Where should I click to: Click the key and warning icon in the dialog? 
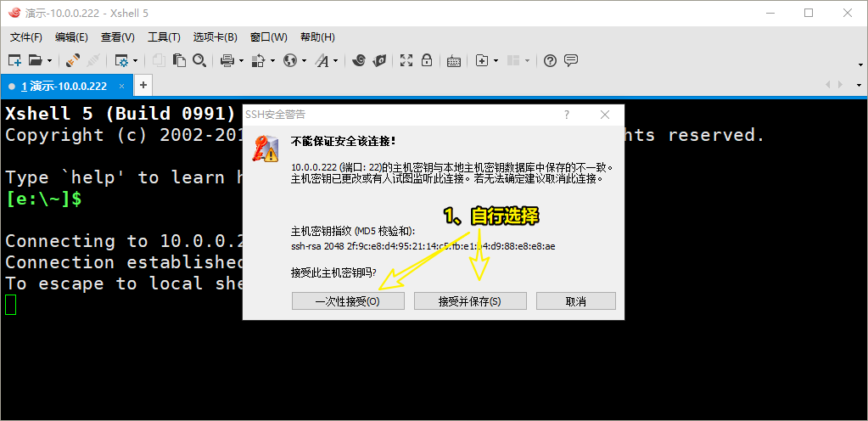coord(266,148)
